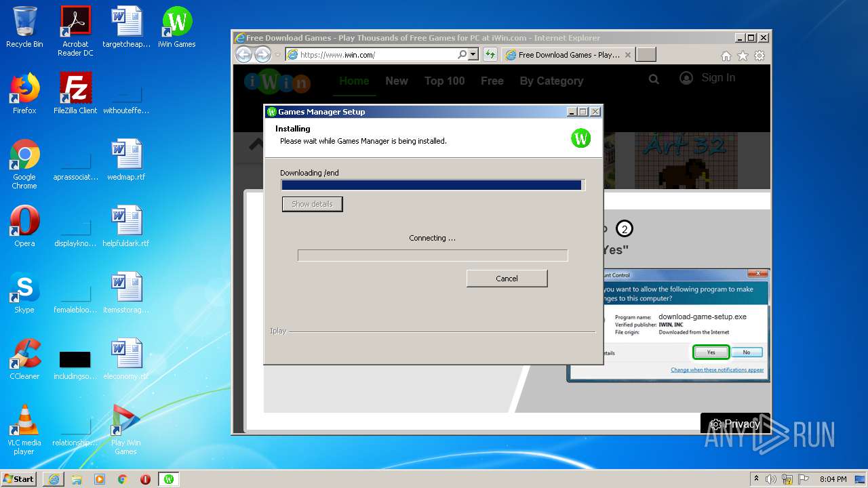Select the itemsstorag document icon
868x488 pixels.
126,293
